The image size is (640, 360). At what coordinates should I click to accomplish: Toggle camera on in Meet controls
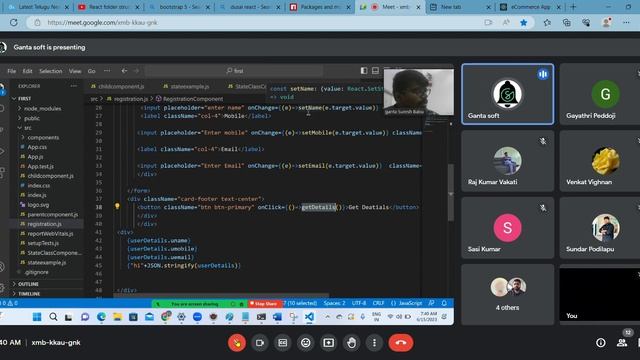260,343
